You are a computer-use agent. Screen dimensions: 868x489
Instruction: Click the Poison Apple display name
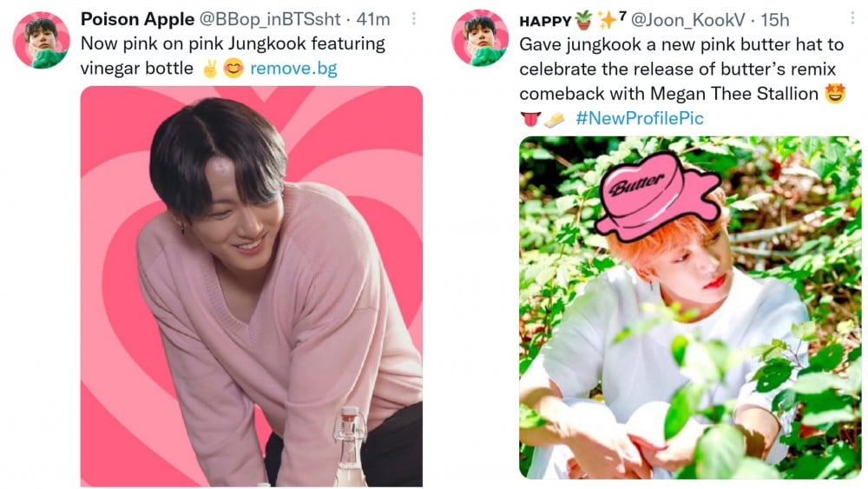[x=137, y=19]
